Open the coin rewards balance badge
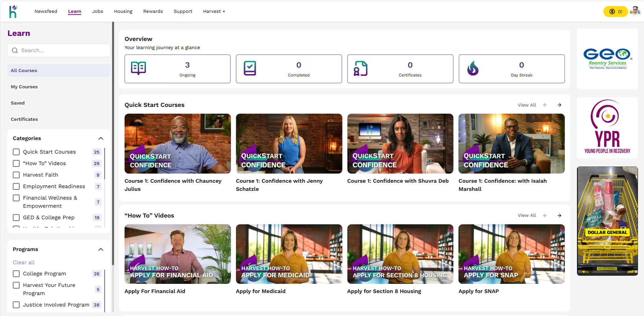This screenshot has width=644, height=316. click(615, 11)
